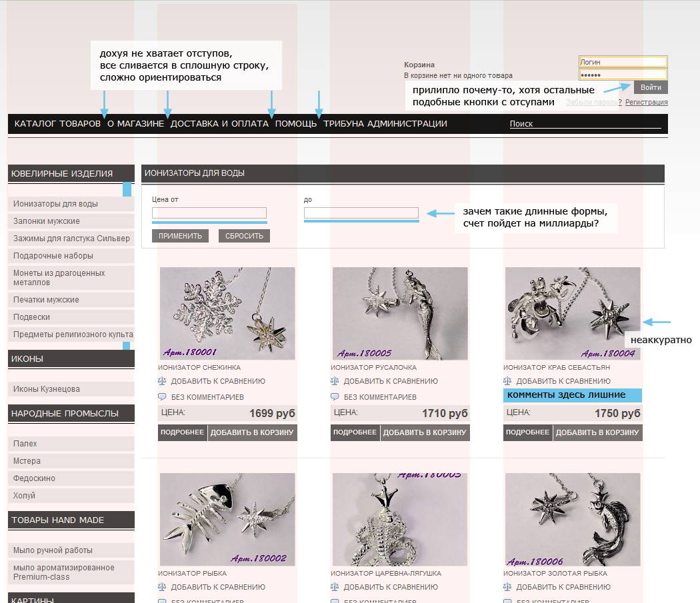Click comment bubble icon under Ионизатор Снежинка

coord(162,397)
